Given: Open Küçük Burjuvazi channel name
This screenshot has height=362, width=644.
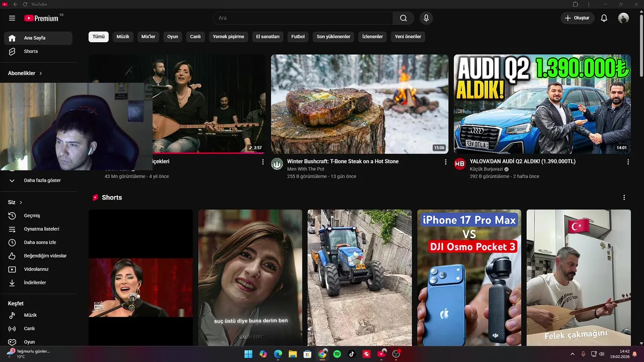Looking at the screenshot, I should pos(486,169).
